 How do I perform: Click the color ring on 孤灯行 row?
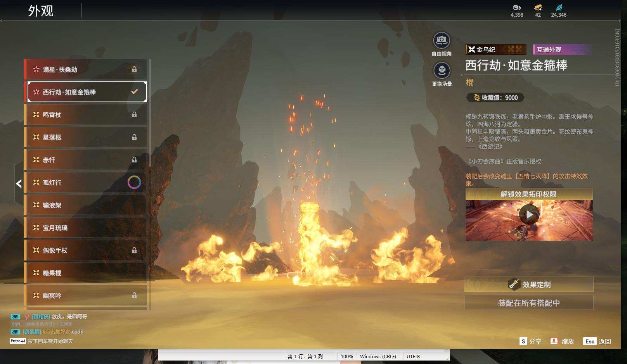click(x=134, y=182)
